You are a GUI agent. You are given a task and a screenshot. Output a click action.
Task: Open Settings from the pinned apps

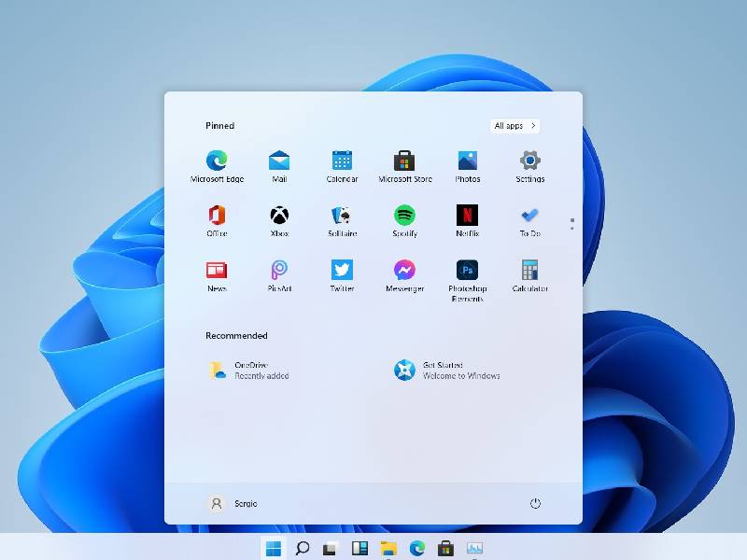coord(529,161)
